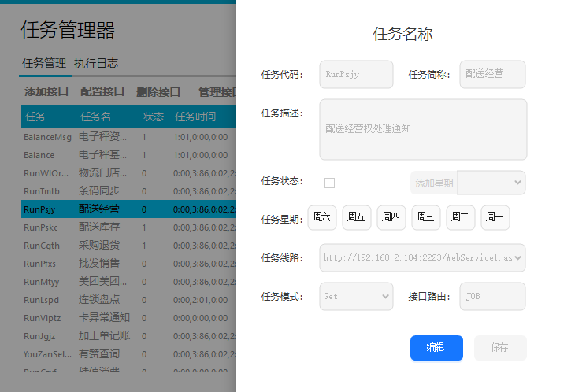The width and height of the screenshot is (571, 392).
Task: Click the 配置接口 toolbar button
Action: pos(102,92)
